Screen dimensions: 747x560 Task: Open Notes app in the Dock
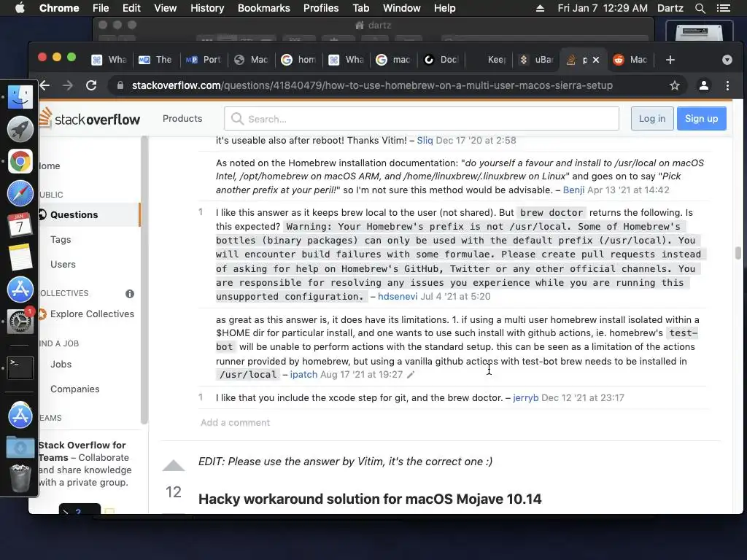coord(20,257)
